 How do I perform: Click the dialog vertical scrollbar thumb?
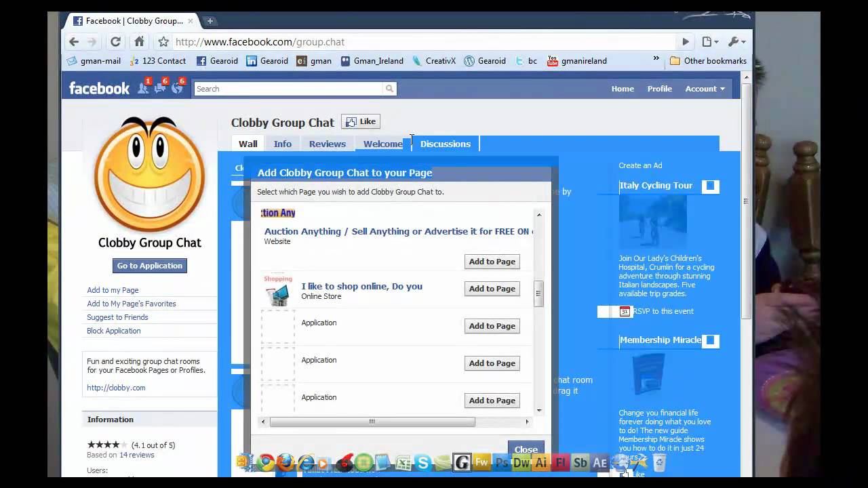coord(539,293)
